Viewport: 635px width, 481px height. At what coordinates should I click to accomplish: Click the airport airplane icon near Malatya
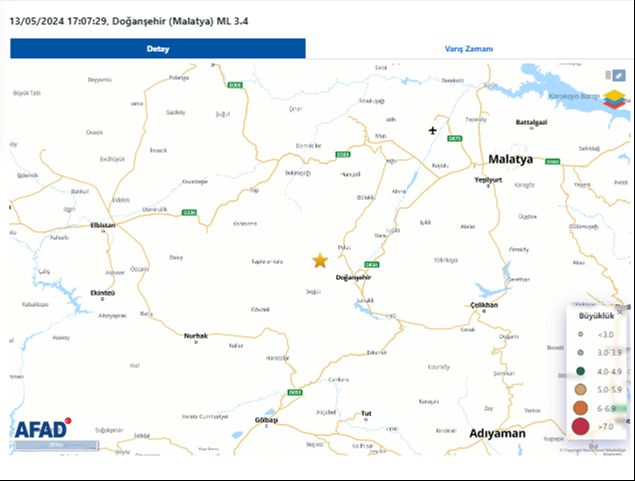point(433,130)
